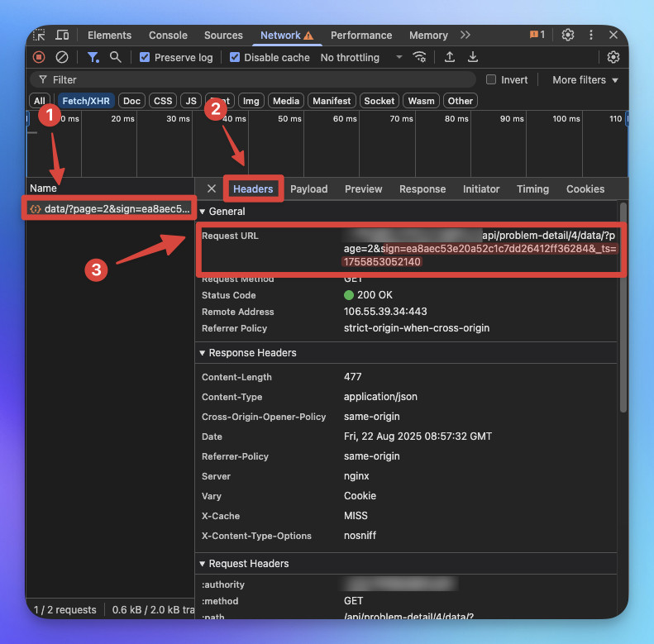Open the Response detail tab
The image size is (654, 644).
[x=422, y=189]
